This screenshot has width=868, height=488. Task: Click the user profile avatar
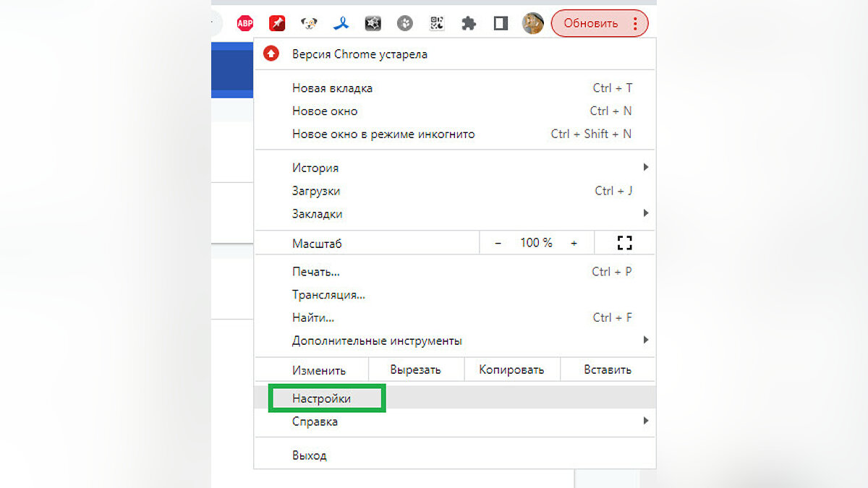pos(533,23)
